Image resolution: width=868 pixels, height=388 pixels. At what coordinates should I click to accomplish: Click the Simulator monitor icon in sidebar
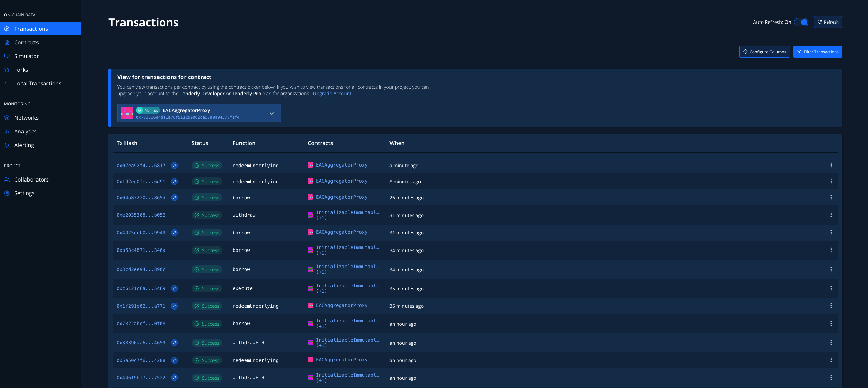coord(7,56)
